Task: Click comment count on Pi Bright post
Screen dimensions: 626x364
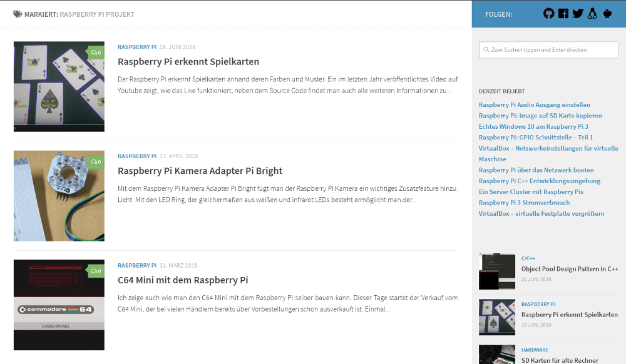Action: [x=96, y=162]
